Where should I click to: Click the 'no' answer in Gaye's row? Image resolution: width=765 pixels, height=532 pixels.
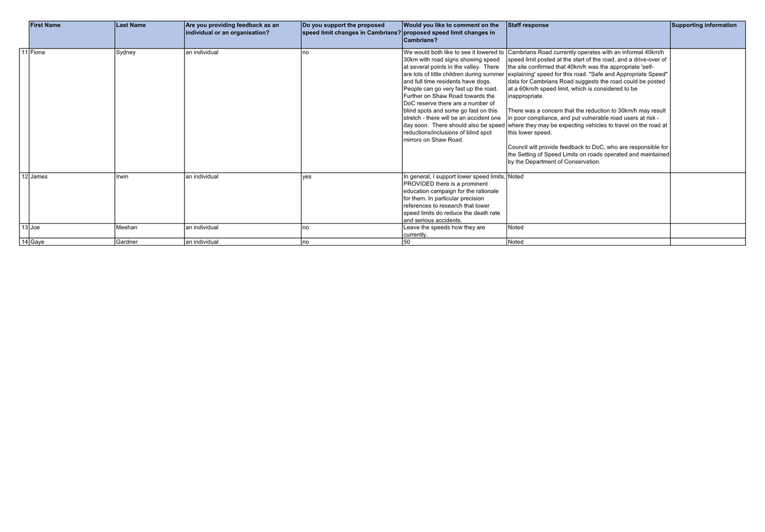tap(305, 242)
